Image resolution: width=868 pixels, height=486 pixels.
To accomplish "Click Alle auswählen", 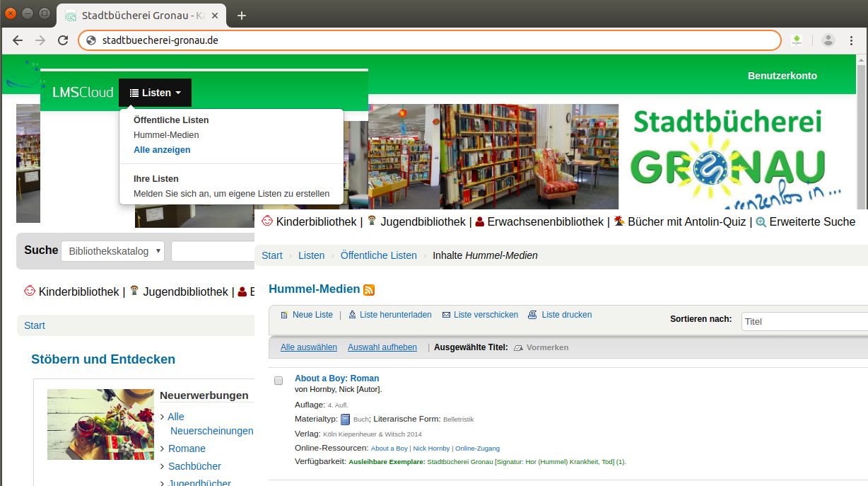I will point(309,347).
